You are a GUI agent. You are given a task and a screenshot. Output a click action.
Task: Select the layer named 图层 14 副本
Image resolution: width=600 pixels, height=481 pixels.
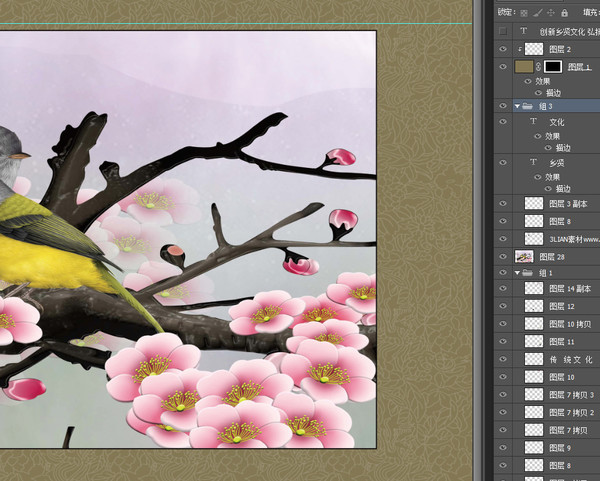(570, 289)
